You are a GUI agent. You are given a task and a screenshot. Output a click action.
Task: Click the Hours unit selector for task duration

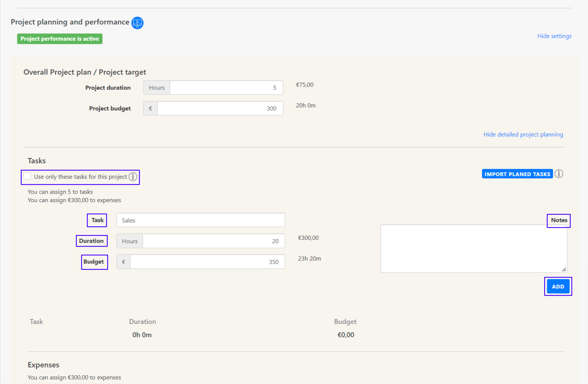point(129,241)
